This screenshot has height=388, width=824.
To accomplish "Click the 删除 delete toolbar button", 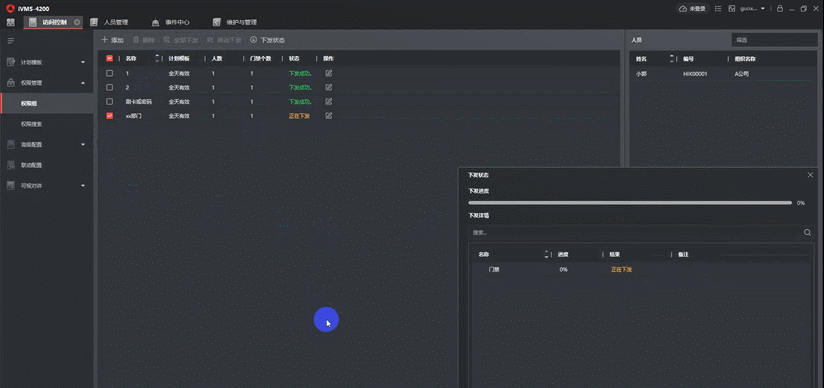I will 143,40.
